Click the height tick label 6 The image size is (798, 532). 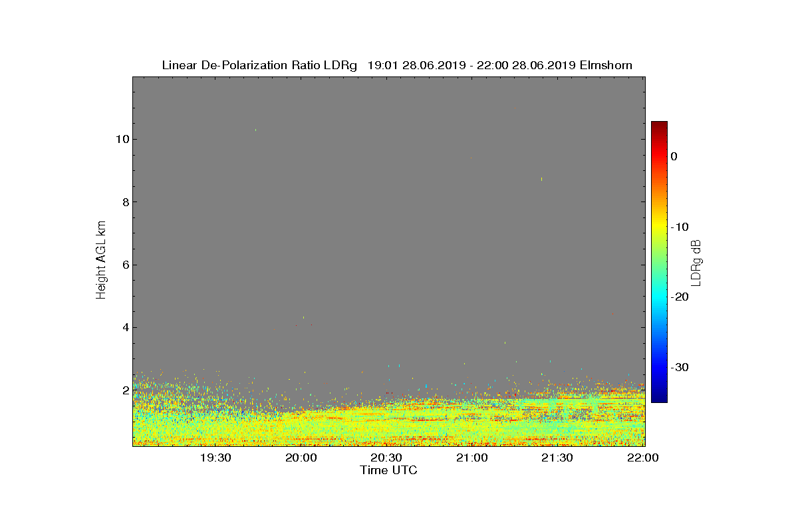pos(124,265)
